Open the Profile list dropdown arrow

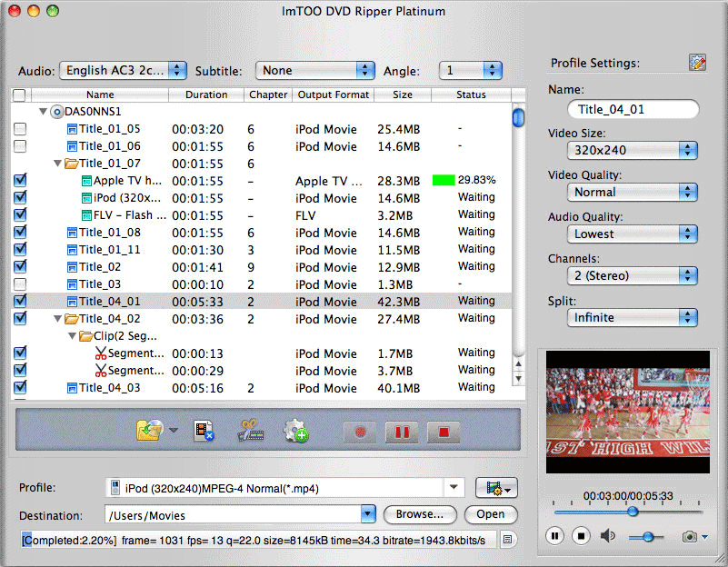tap(454, 487)
